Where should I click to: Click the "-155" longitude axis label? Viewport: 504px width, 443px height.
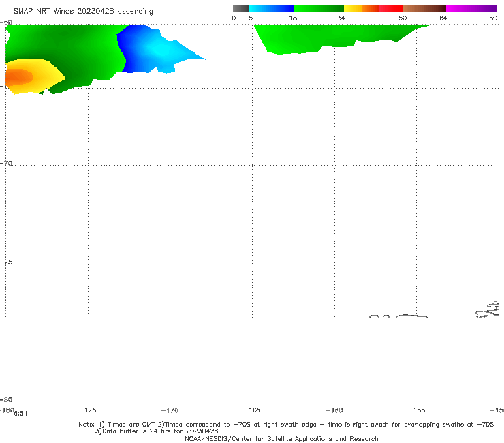click(x=417, y=410)
